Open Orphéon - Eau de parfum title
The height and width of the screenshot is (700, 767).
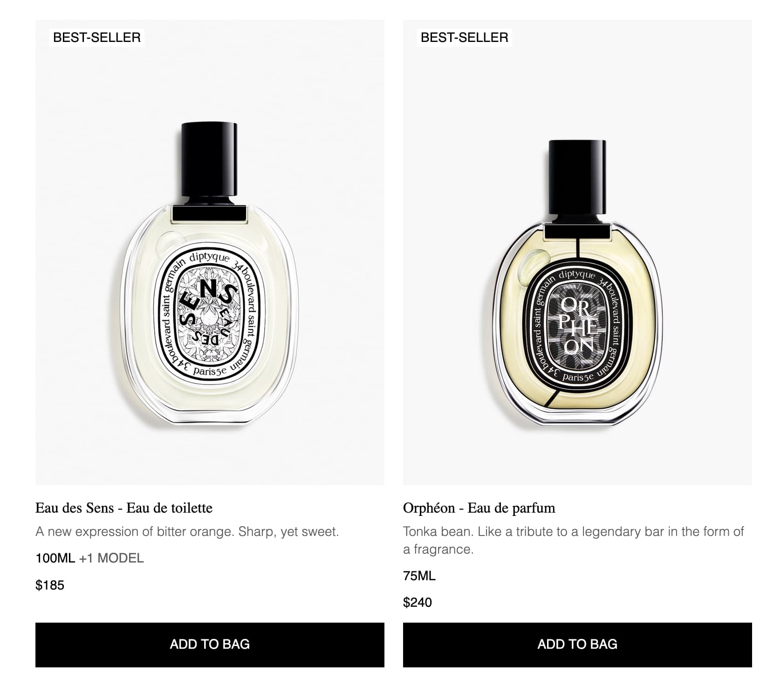click(479, 508)
